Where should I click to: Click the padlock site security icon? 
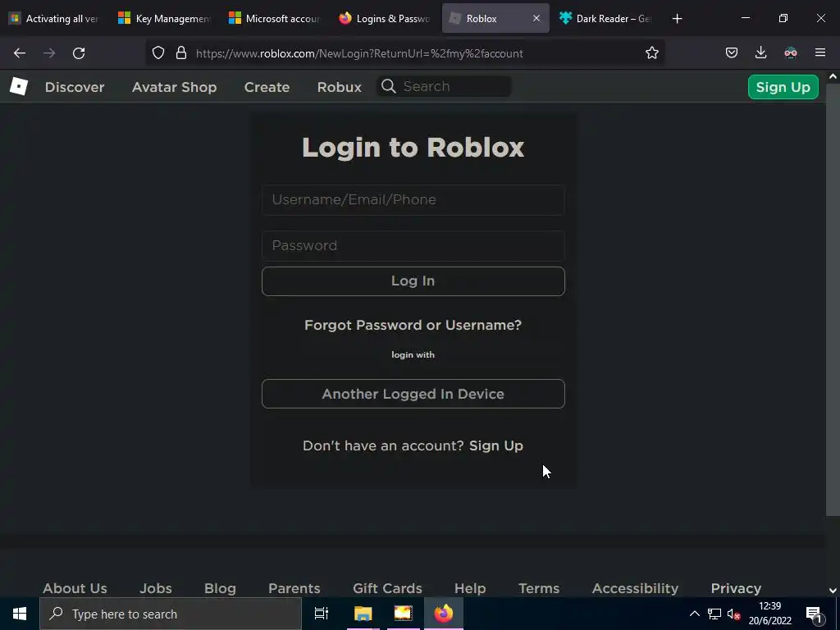point(181,52)
